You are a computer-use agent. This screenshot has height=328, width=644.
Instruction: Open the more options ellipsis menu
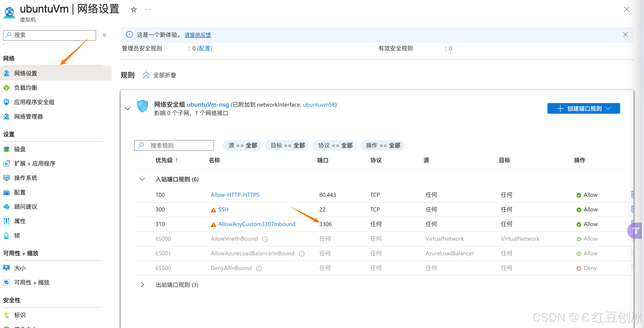point(148,10)
